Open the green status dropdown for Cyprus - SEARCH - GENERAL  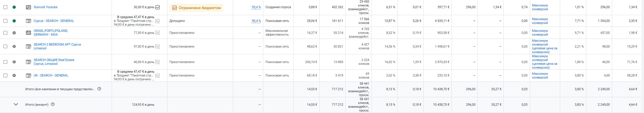tap(14, 21)
